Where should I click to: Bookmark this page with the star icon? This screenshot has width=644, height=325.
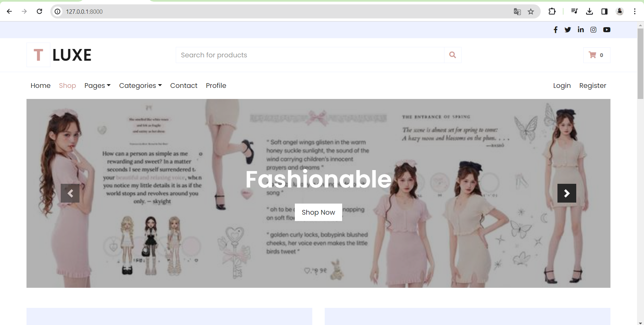[531, 12]
